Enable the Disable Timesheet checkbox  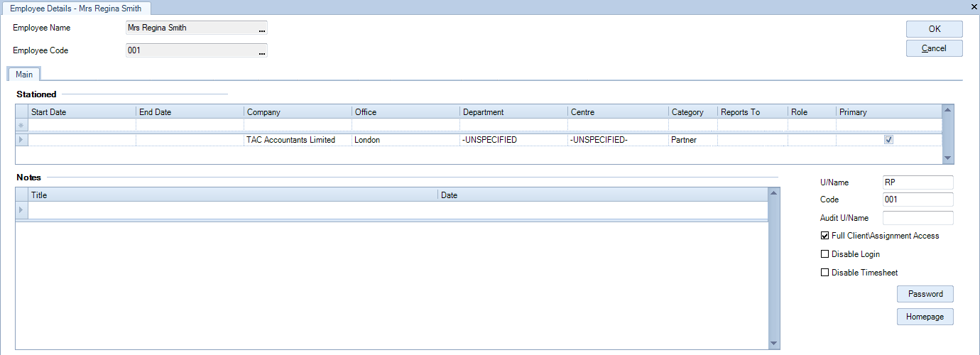coord(824,273)
